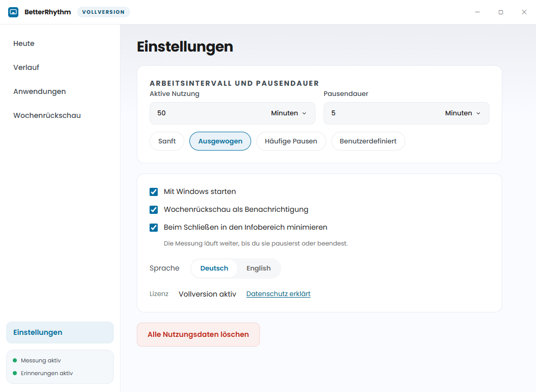Click the green dot beside Messung aktiv
536x392 pixels.
(15, 360)
